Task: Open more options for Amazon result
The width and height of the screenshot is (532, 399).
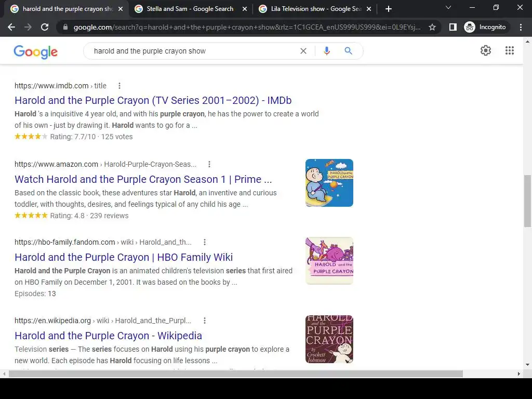Action: [x=209, y=164]
